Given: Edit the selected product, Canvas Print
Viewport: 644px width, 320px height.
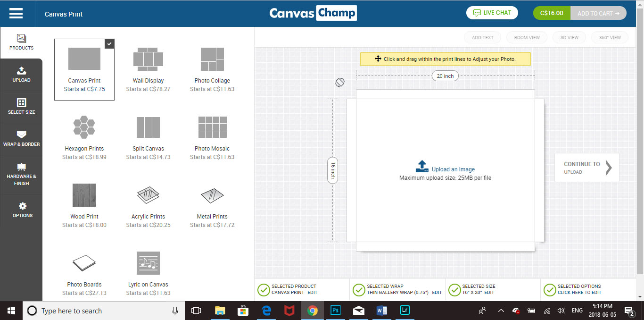Looking at the screenshot, I should tap(312, 293).
